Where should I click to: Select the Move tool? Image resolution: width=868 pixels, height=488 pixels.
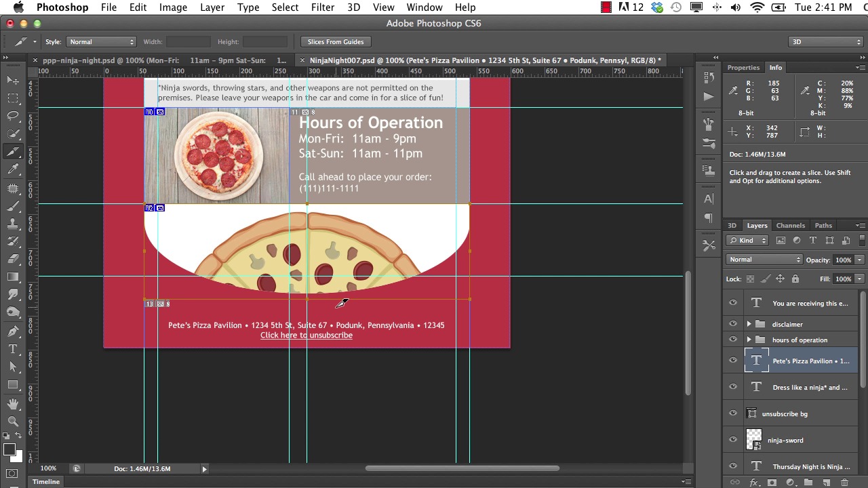[13, 80]
